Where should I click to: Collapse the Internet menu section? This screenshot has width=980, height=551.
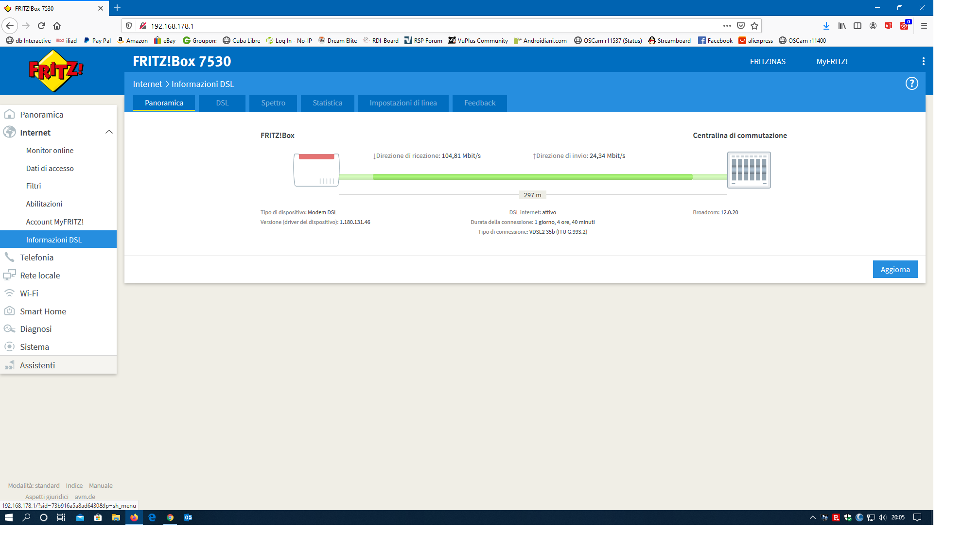pos(109,132)
